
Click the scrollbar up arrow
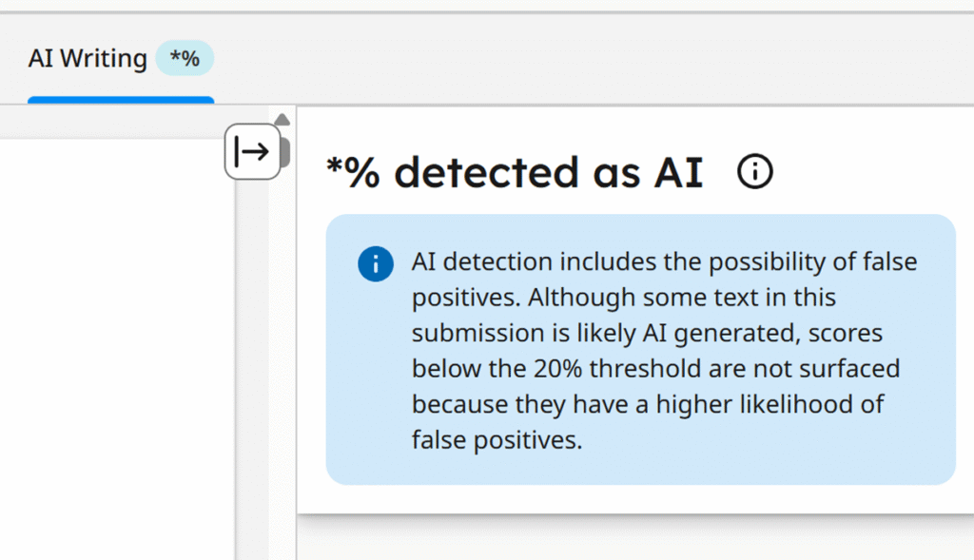point(282,120)
